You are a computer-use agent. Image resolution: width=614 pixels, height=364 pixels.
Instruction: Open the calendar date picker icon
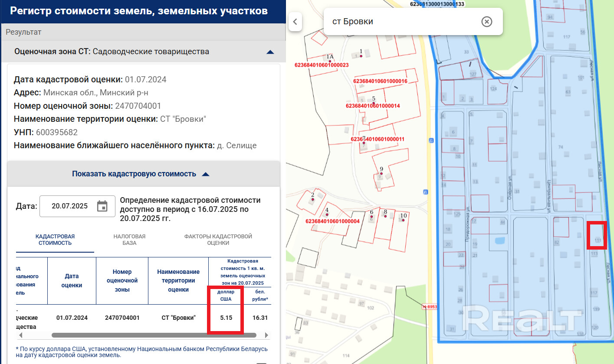pyautogui.click(x=102, y=206)
